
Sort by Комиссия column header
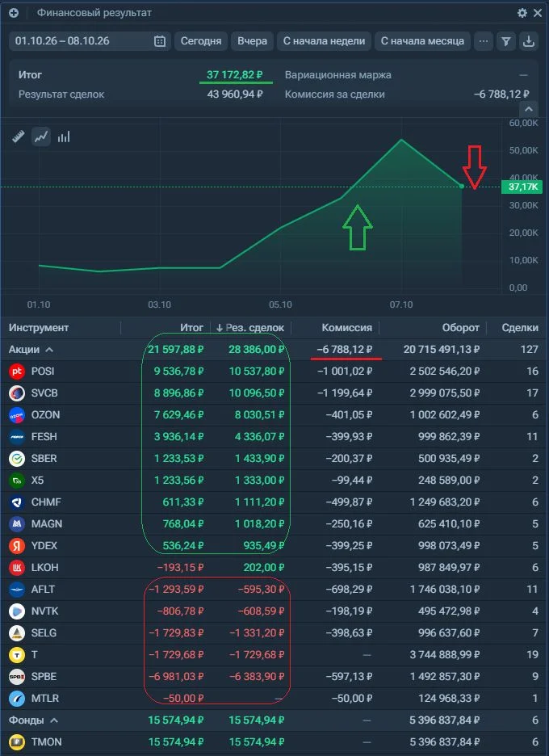point(346,328)
